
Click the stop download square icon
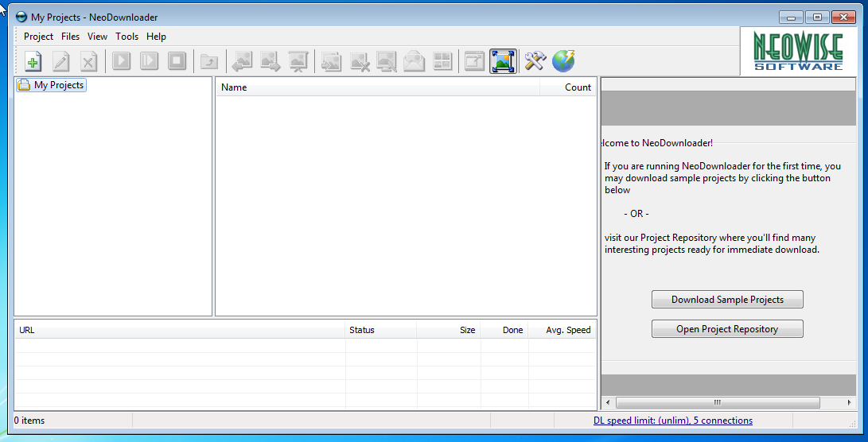177,61
